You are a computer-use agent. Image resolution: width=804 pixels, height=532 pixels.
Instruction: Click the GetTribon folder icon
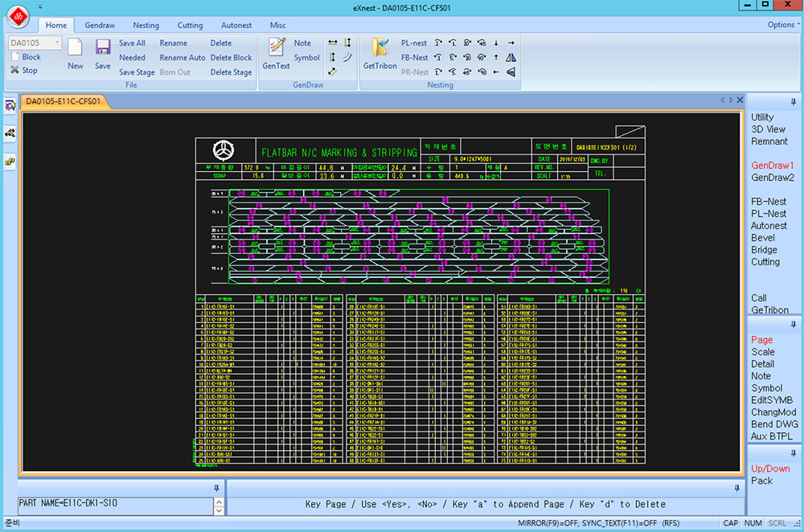coord(379,48)
